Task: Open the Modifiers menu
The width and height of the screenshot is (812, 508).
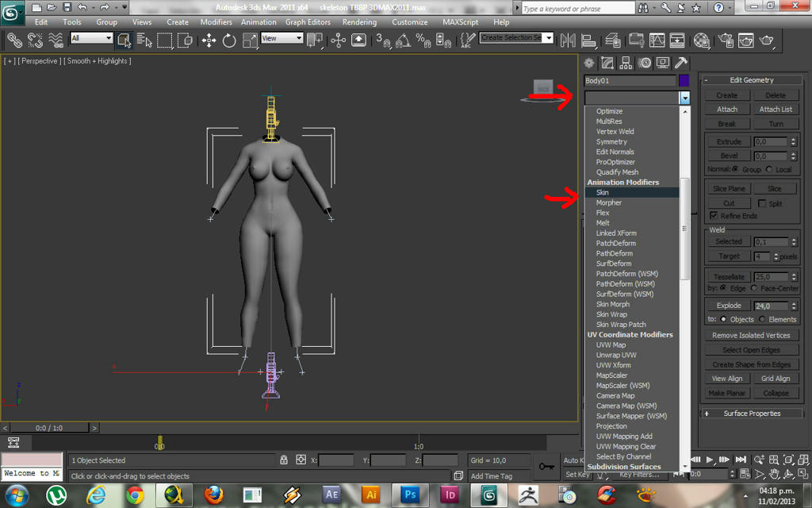Action: (216, 21)
